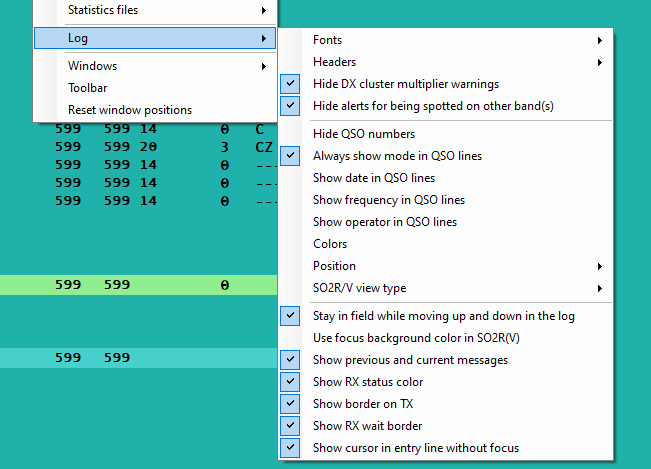The image size is (651, 469).
Task: Expand the Fonts submenu
Action: 446,40
